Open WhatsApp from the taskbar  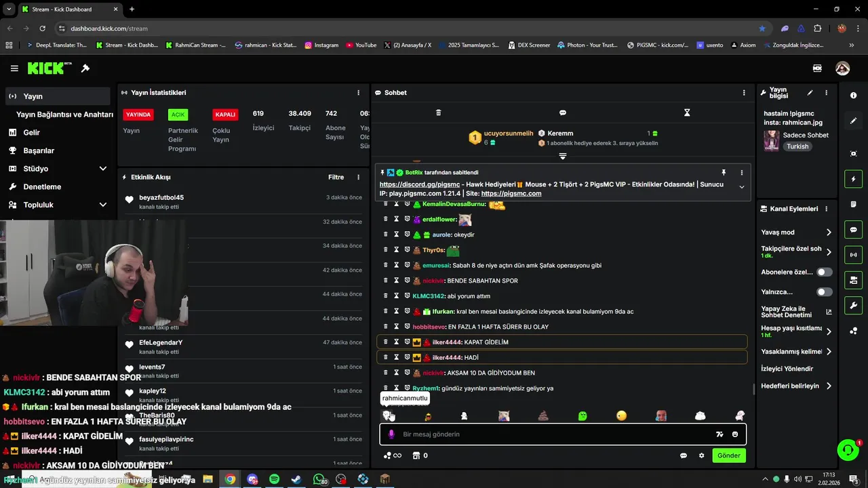[319, 479]
